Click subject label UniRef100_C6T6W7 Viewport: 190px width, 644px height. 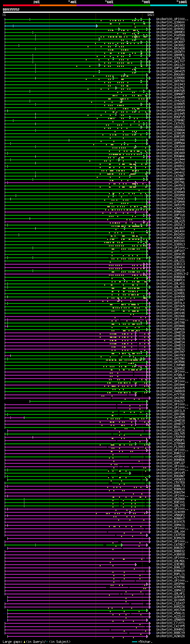click(170, 176)
